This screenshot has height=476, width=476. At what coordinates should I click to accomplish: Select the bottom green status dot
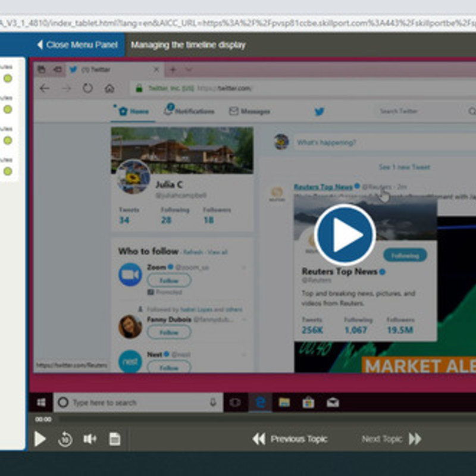(8, 171)
